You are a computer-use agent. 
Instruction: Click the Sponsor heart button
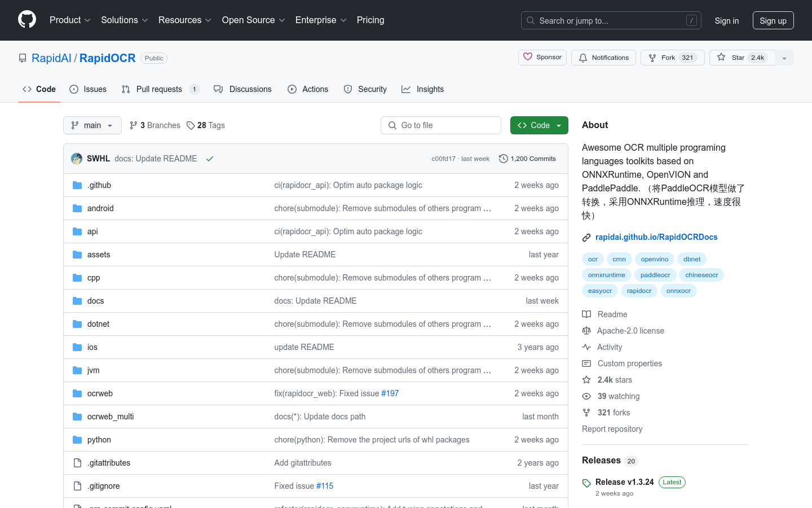(x=542, y=58)
